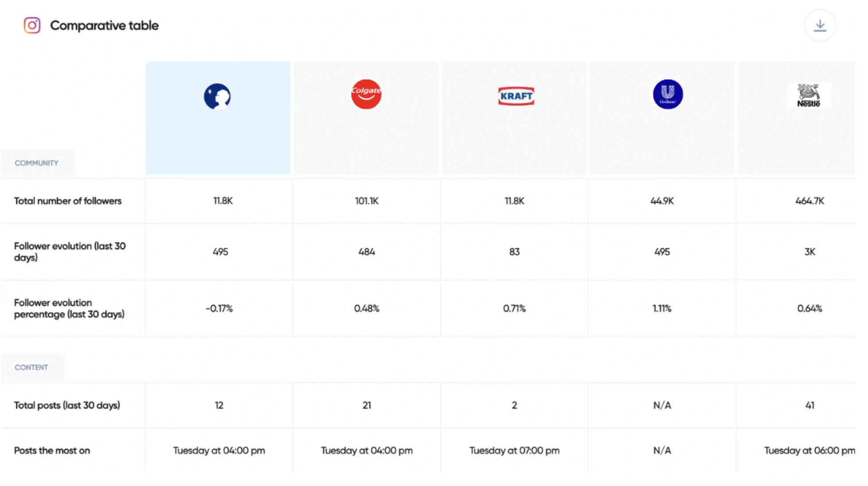The width and height of the screenshot is (868, 486).
Task: Select the Kraft brand logo
Action: pyautogui.click(x=516, y=96)
